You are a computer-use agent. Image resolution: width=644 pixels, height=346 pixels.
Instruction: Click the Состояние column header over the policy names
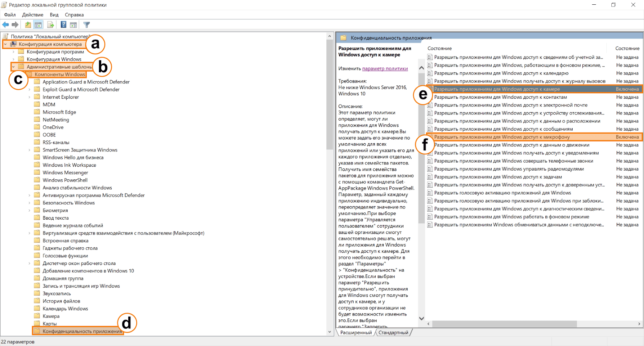pyautogui.click(x=439, y=48)
